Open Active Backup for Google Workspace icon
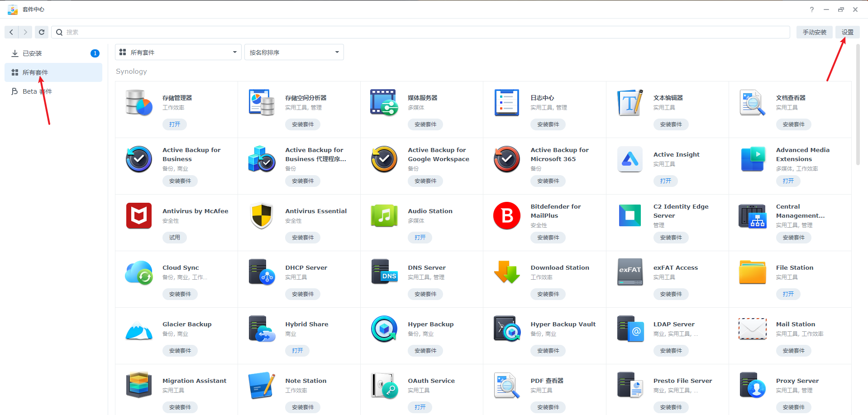 (x=384, y=159)
